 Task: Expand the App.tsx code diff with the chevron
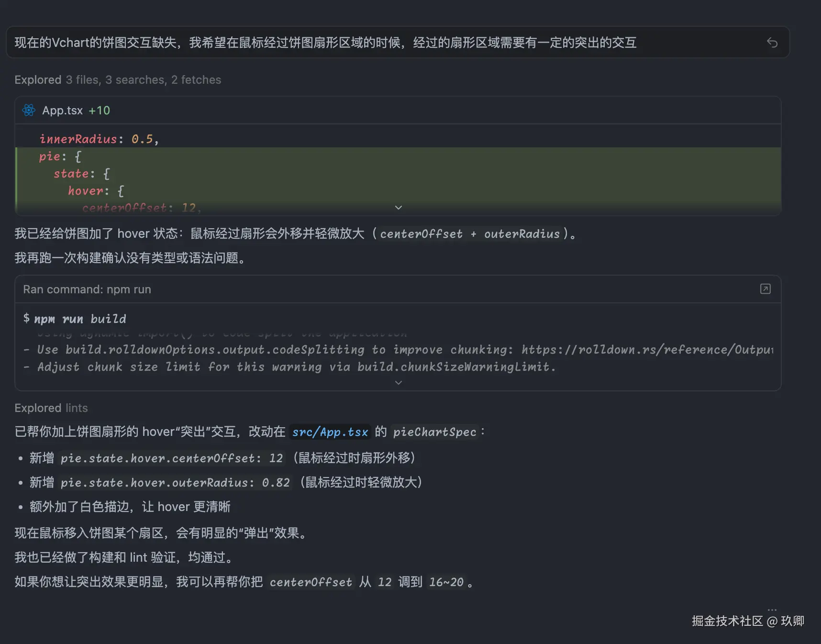398,208
